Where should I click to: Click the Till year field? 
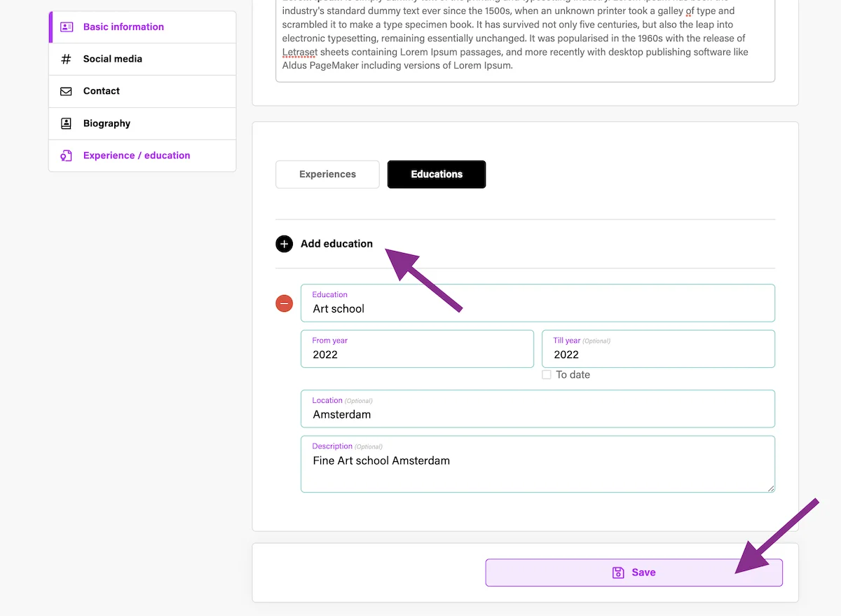(x=658, y=349)
